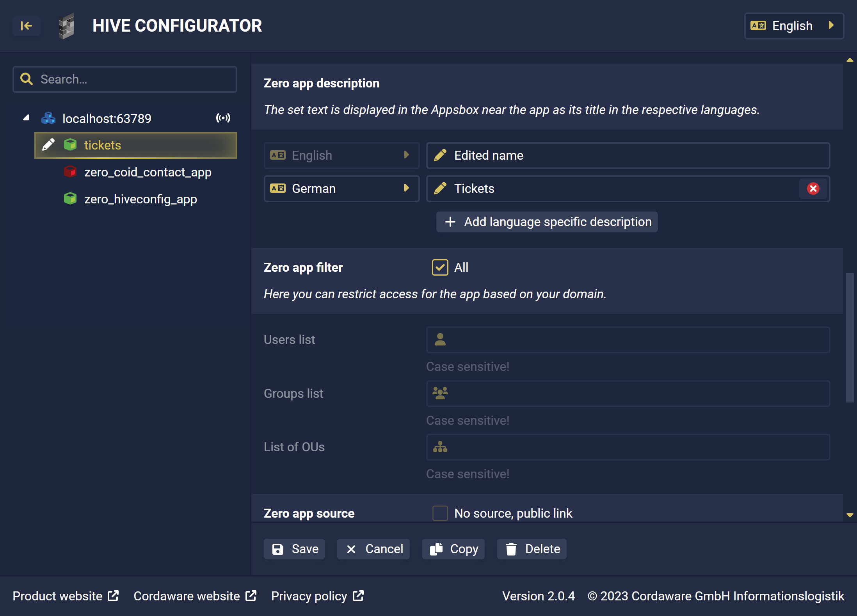Click the vertical scrollbar thumb
This screenshot has width=857, height=616.
850,338
